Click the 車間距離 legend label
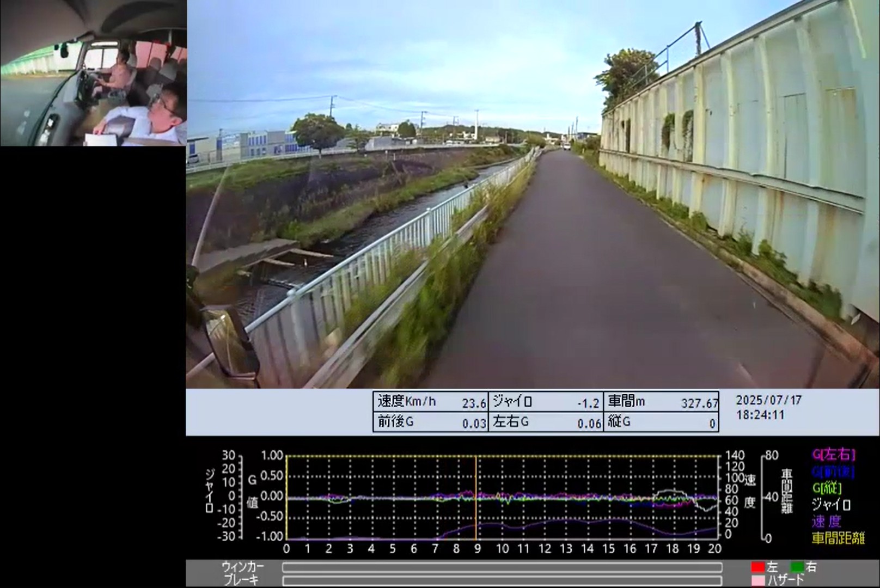 838,538
